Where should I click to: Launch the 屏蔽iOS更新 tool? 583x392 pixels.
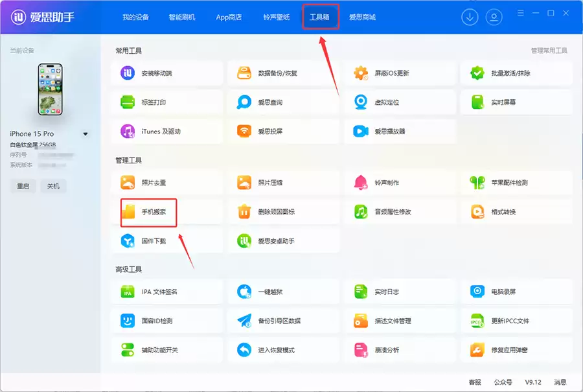[400, 73]
